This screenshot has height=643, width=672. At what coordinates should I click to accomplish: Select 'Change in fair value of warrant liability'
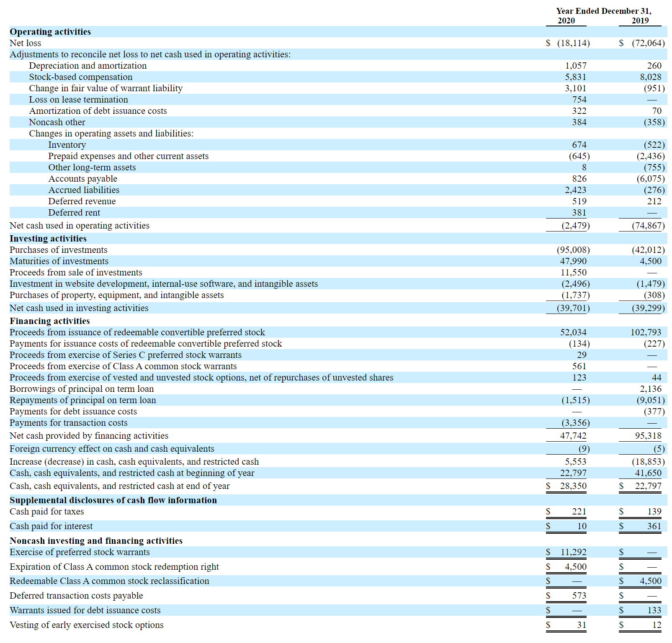tap(106, 88)
